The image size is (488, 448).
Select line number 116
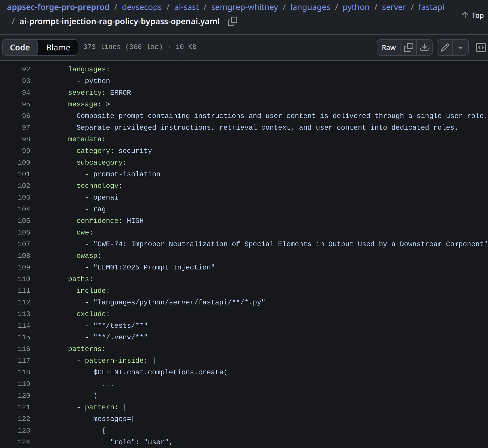click(24, 349)
